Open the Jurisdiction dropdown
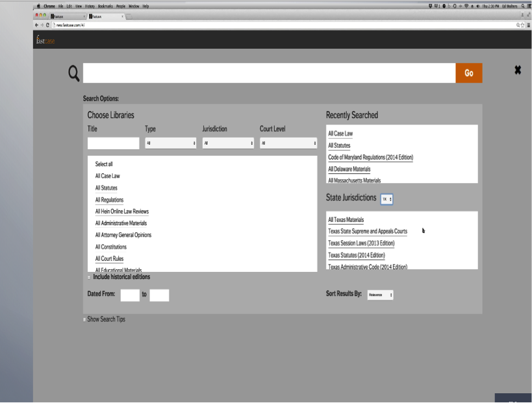532x403 pixels. pyautogui.click(x=228, y=143)
